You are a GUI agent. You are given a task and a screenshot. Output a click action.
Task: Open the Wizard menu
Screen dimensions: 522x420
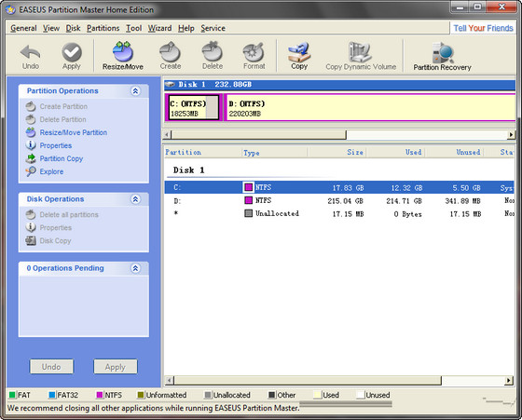pos(159,28)
